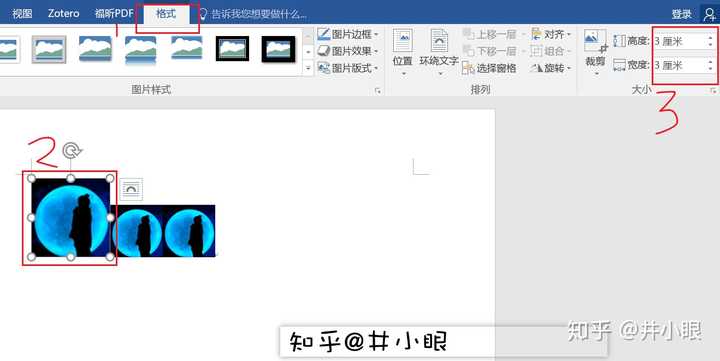Screen dimensions: 720x361
Task: Open 环绕文字 wrap text options
Action: [x=439, y=51]
